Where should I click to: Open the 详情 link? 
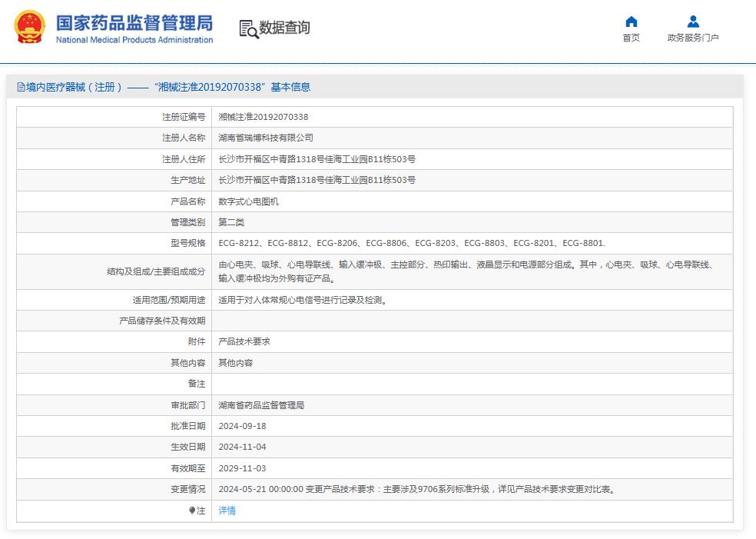(226, 510)
